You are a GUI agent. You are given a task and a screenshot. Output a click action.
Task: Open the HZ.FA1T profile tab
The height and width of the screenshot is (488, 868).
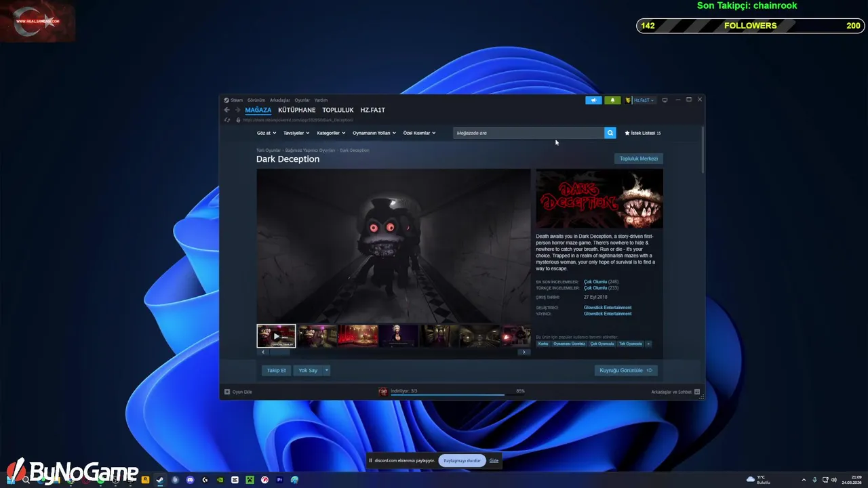pyautogui.click(x=372, y=110)
